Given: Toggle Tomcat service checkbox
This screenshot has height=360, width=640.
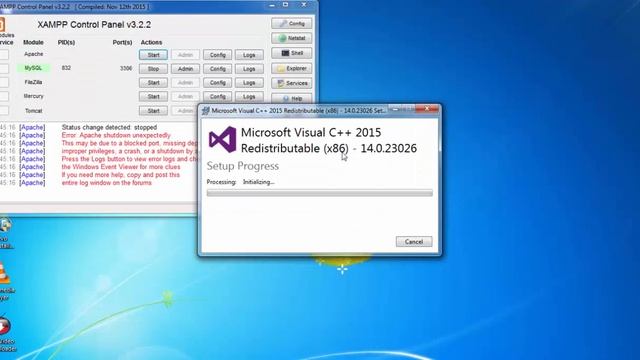Looking at the screenshot, I should pyautogui.click(x=4, y=110).
